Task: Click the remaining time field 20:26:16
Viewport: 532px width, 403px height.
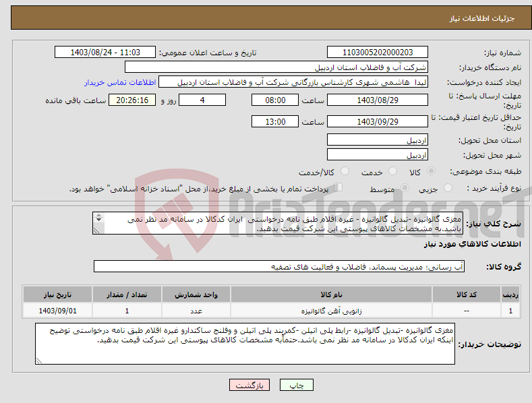Action: tap(132, 100)
